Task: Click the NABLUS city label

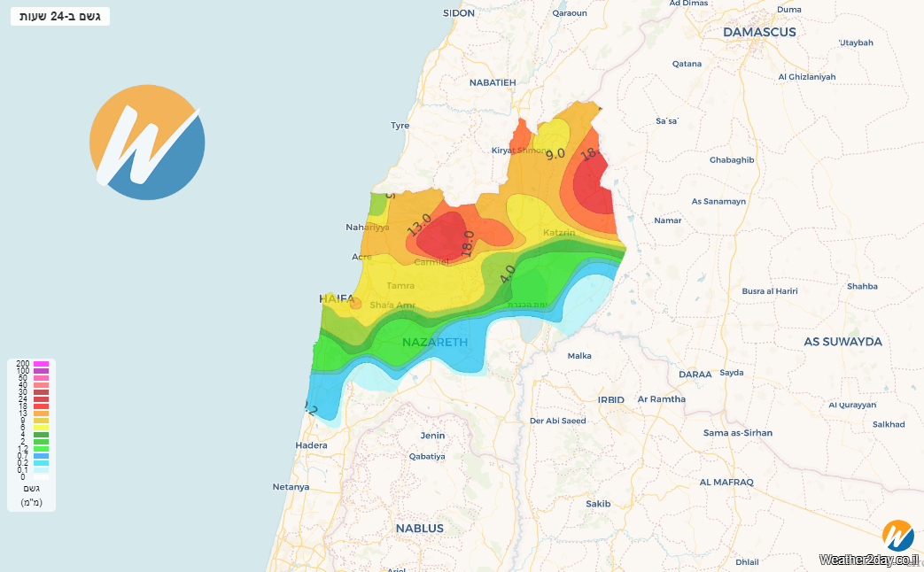Action: pyautogui.click(x=420, y=529)
